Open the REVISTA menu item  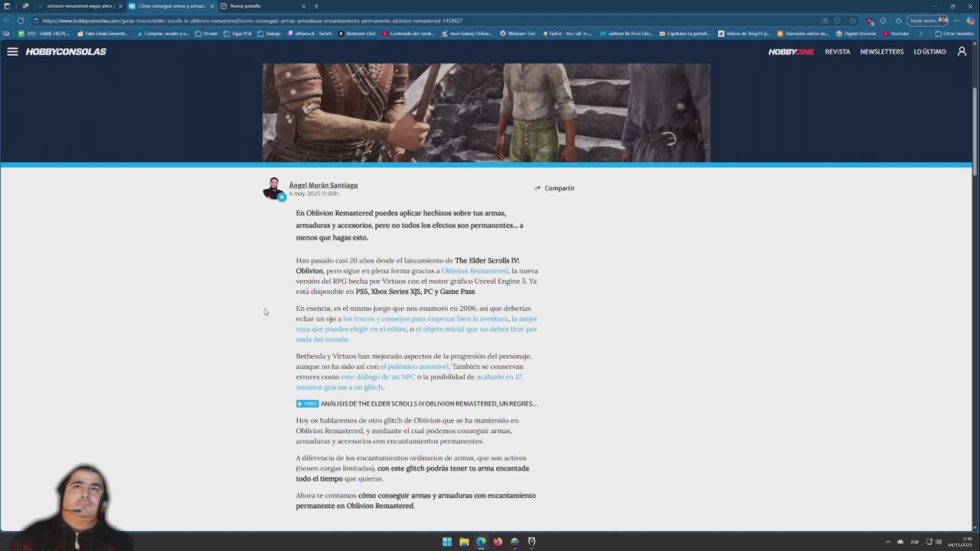coord(838,51)
